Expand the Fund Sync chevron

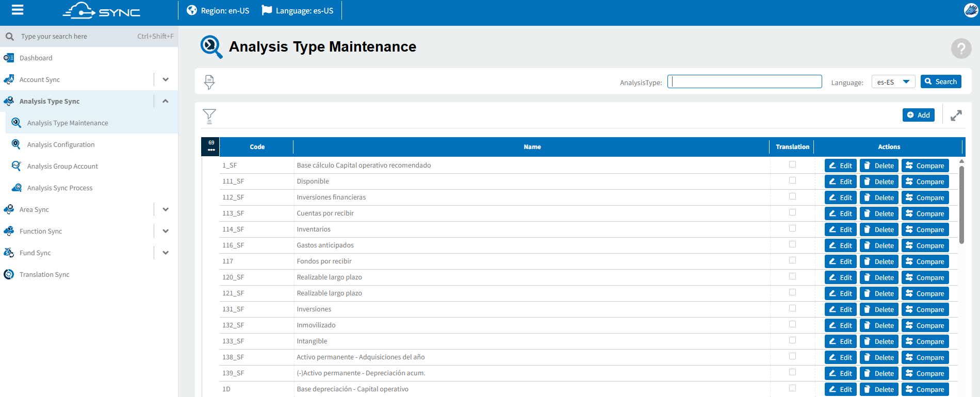pos(166,253)
